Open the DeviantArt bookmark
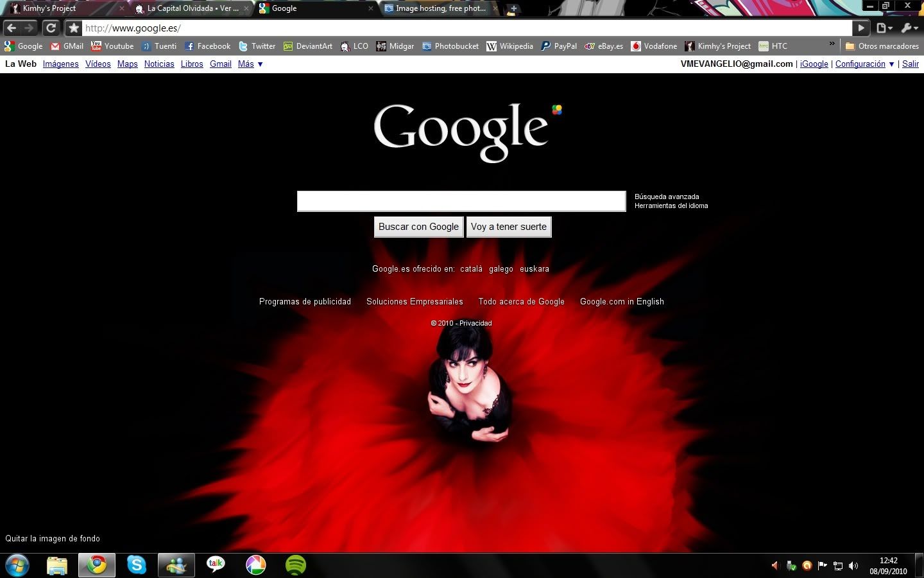This screenshot has width=924, height=578. 308,46
